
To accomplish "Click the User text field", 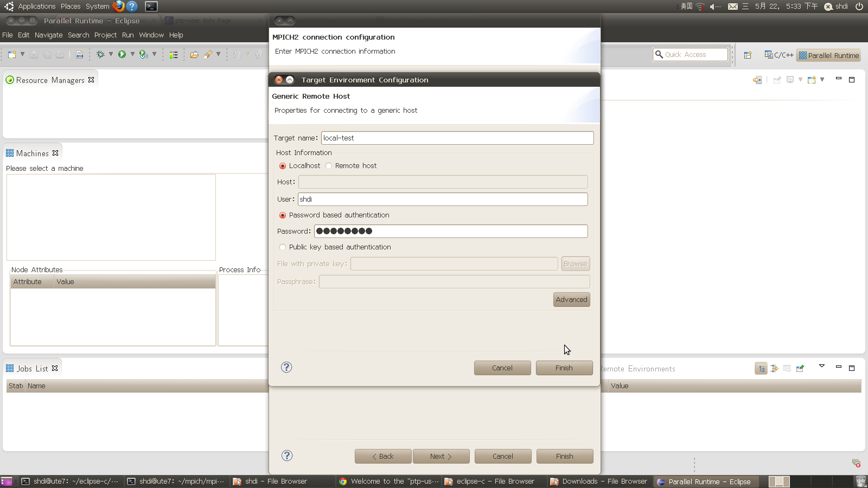I will [x=443, y=199].
